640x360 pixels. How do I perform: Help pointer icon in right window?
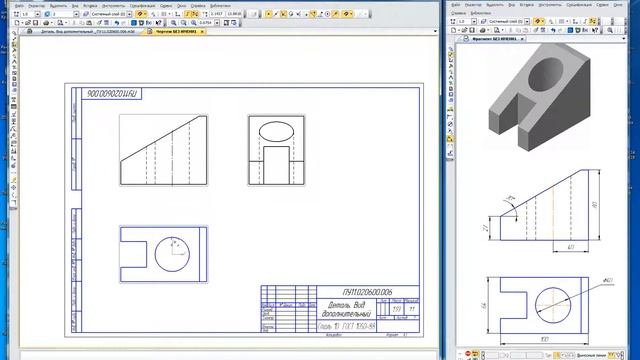pyautogui.click(x=595, y=30)
